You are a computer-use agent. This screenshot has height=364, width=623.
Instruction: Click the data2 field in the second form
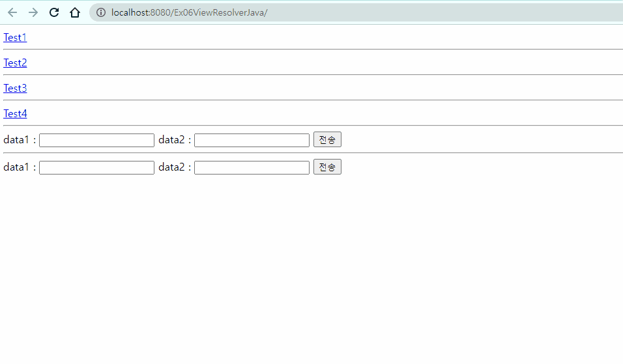pos(252,167)
